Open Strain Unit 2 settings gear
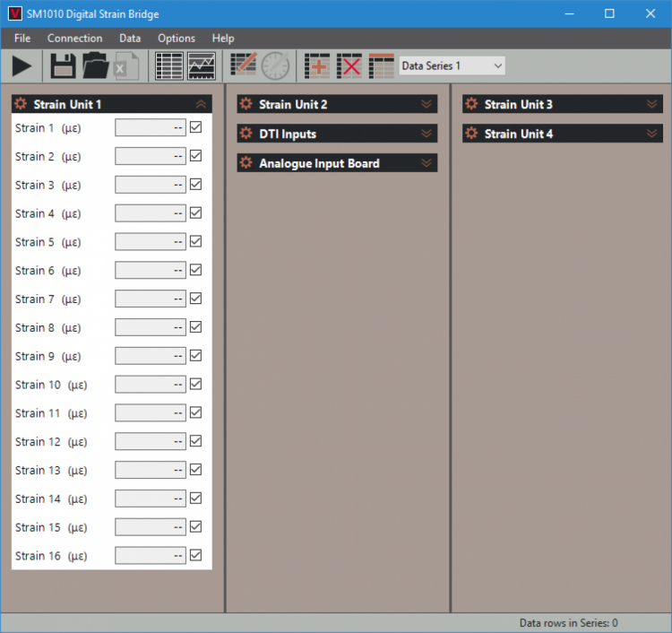The height and width of the screenshot is (633, 672). pos(246,104)
